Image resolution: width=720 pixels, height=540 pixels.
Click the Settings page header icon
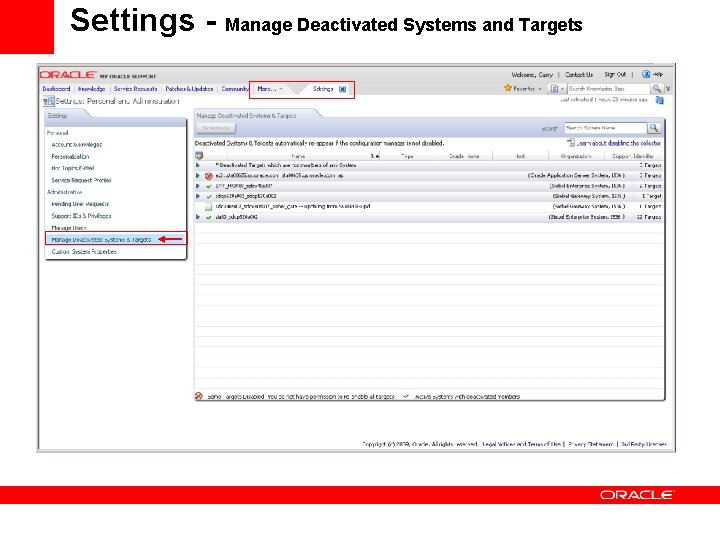(x=49, y=101)
